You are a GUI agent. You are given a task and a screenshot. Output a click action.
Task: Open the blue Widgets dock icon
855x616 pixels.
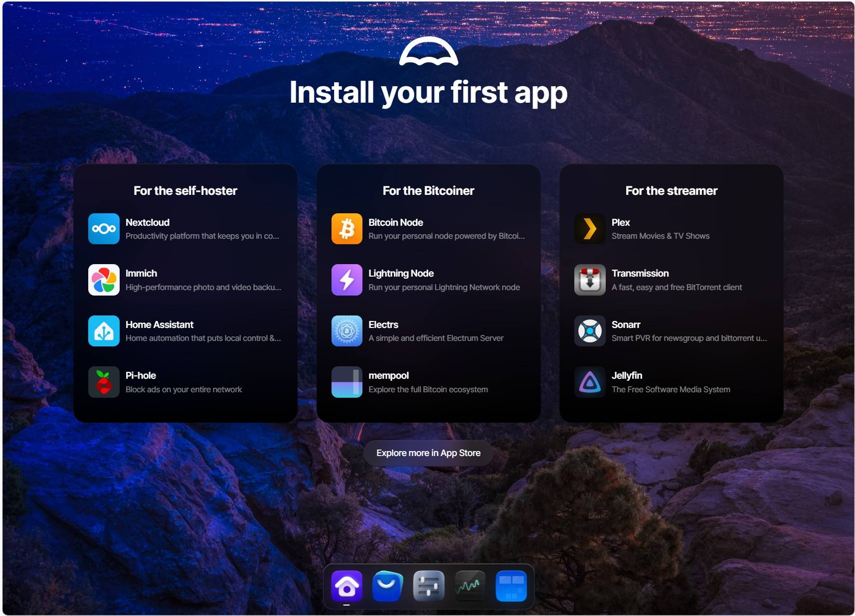511,586
